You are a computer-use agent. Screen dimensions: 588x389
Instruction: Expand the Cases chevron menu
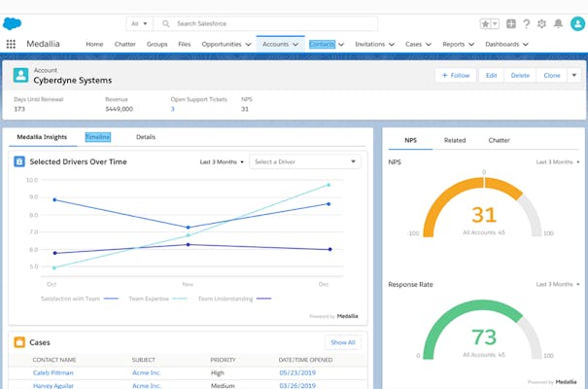click(x=429, y=45)
